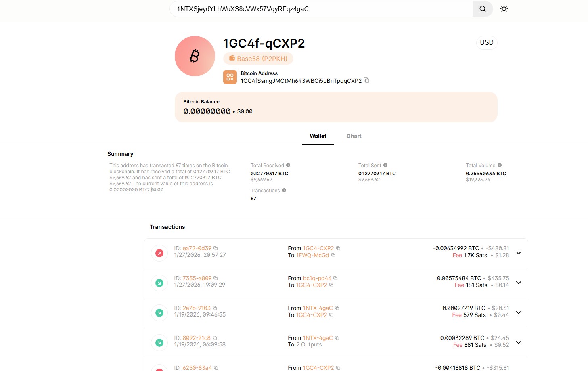Switch to the Chart tab

click(354, 136)
